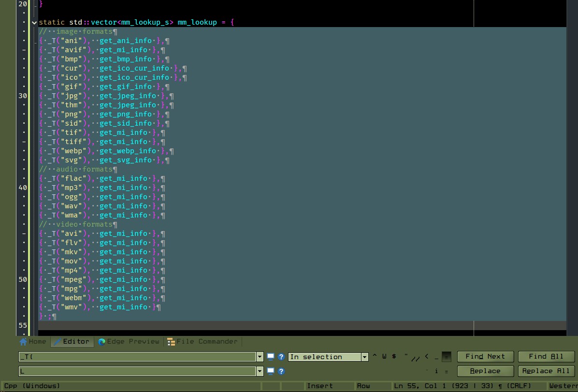Image resolution: width=578 pixels, height=392 pixels.
Task: Toggle the '^' start-of-line search option
Action: (x=375, y=356)
